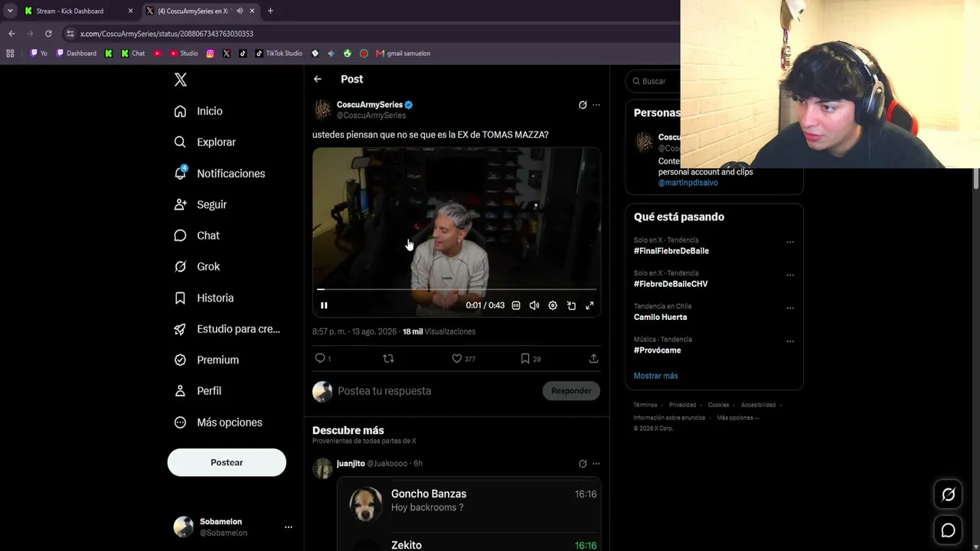This screenshot has height=551, width=980.
Task: Open Premium in the sidebar
Action: 206,360
